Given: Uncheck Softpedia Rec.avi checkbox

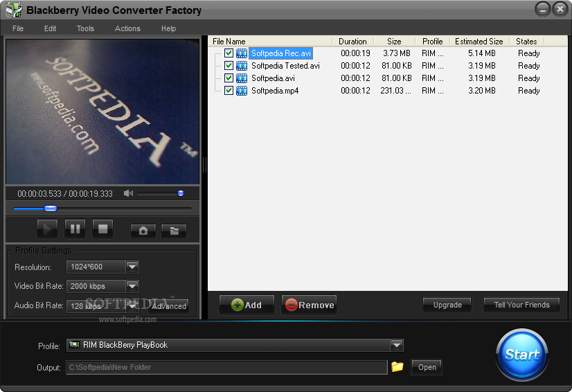Looking at the screenshot, I should (229, 53).
